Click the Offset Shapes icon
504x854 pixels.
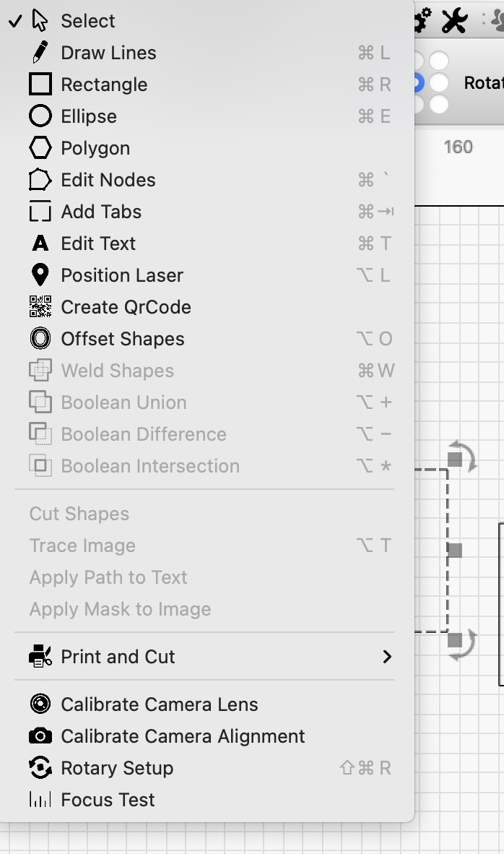pyautogui.click(x=40, y=339)
